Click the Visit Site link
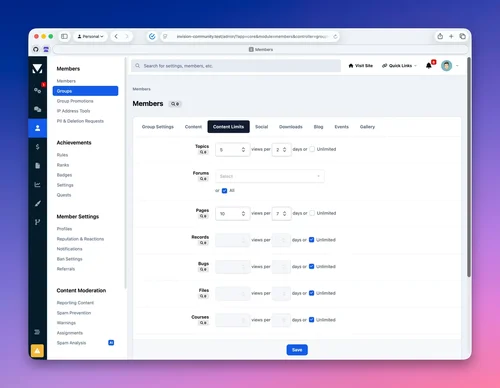This screenshot has width=500, height=388. [361, 66]
